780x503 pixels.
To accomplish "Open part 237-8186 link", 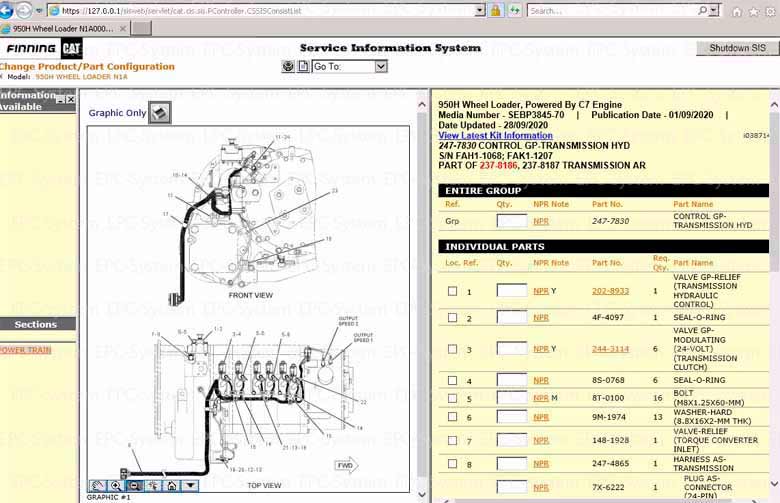I will [498, 165].
